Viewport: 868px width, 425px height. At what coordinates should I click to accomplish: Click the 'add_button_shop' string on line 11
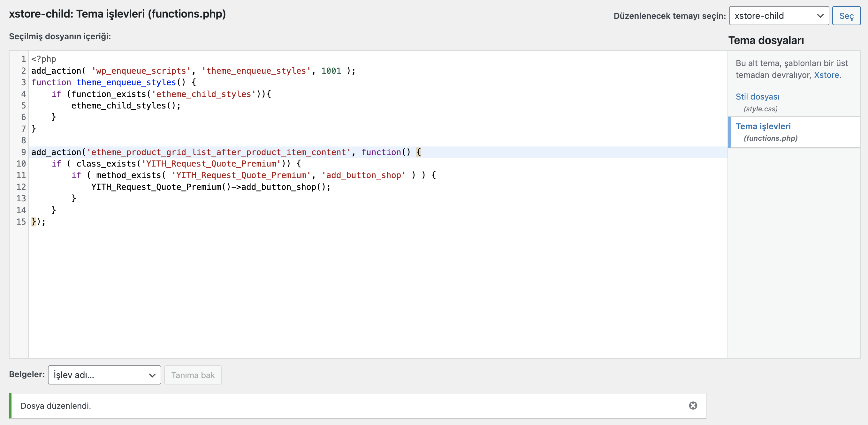tap(363, 175)
